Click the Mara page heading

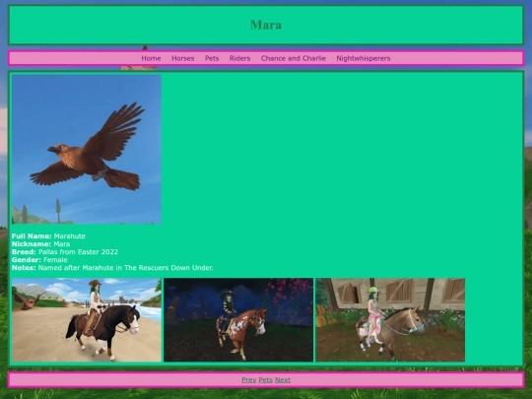tap(266, 25)
